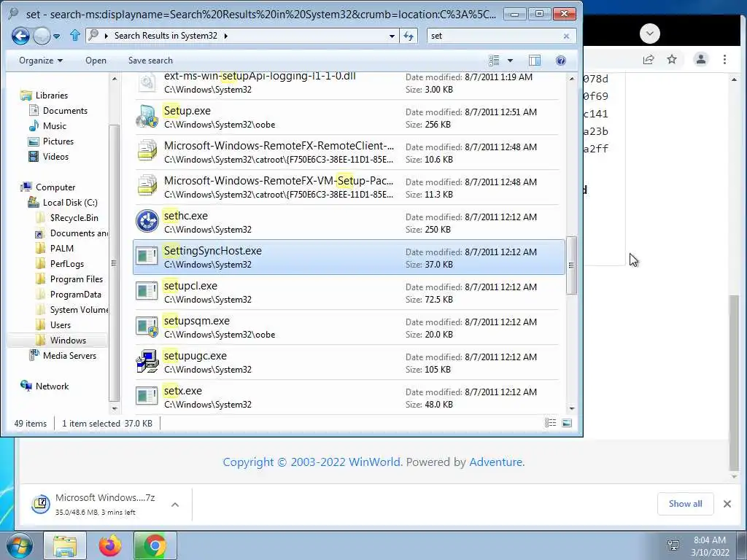747x560 pixels.
Task: Click the SettingSyncHost.exe file icon
Action: coord(147,257)
